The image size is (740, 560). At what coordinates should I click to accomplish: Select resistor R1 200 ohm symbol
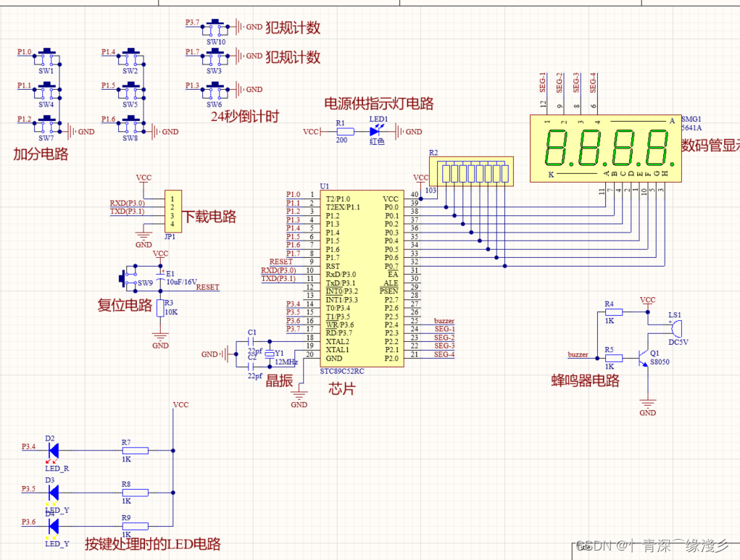(345, 132)
